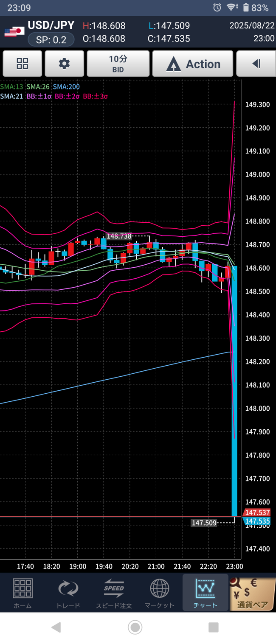Tap BB:±1σ indicator label

39,96
